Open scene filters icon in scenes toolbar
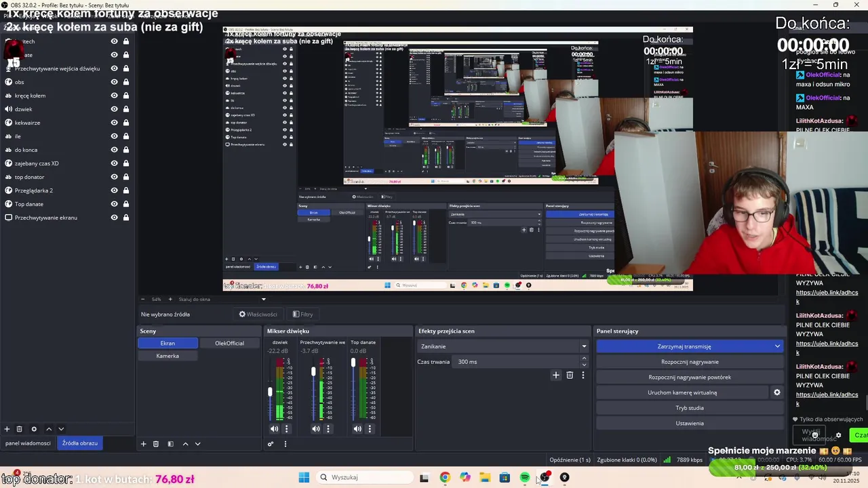 170,444
